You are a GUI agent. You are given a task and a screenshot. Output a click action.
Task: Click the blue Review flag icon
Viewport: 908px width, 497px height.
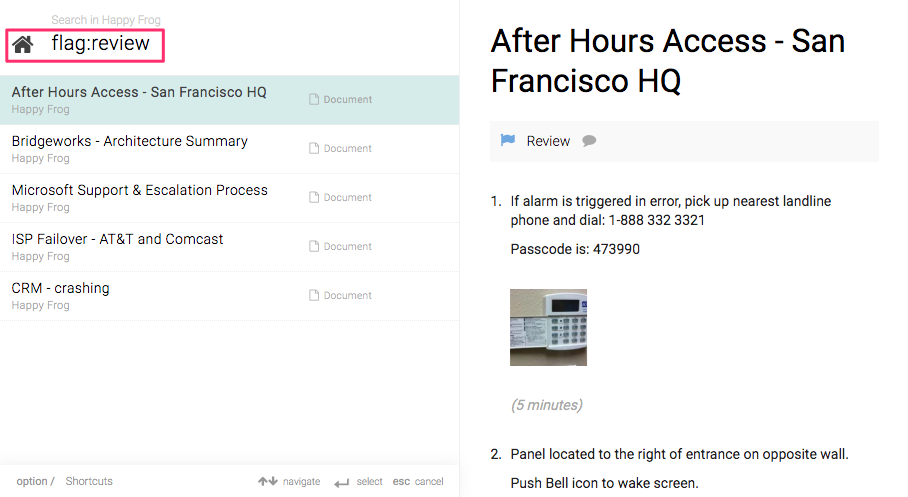tap(508, 141)
